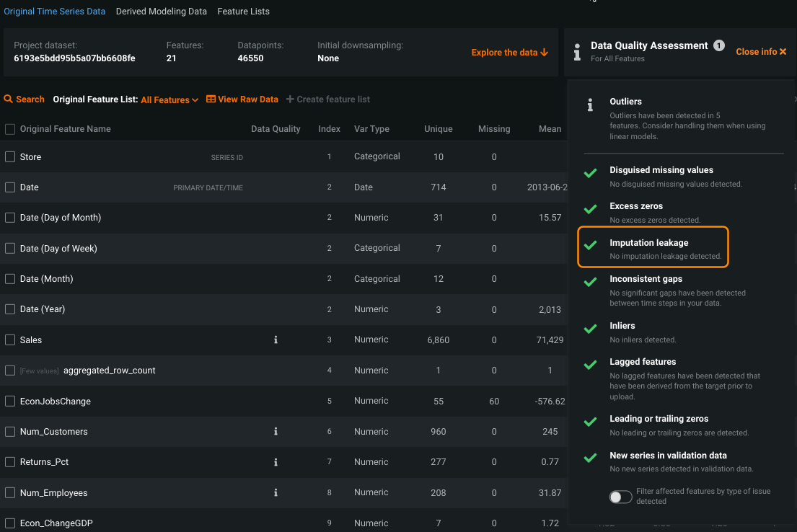
Task: Click the Data Quality Assessment info icon
Action: 577,52
